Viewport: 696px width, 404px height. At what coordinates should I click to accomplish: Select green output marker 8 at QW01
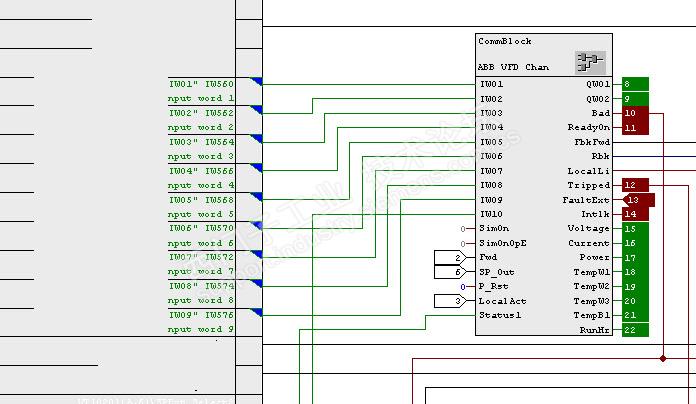coord(635,84)
